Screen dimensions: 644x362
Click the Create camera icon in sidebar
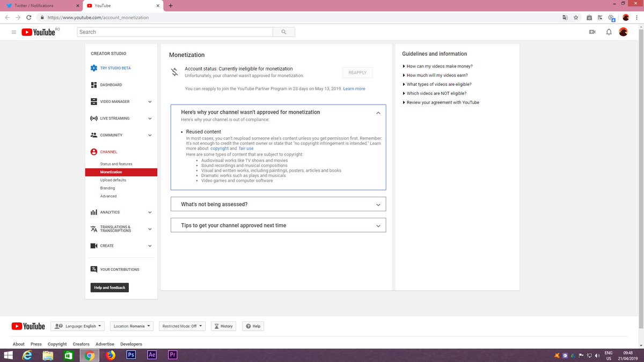(94, 246)
